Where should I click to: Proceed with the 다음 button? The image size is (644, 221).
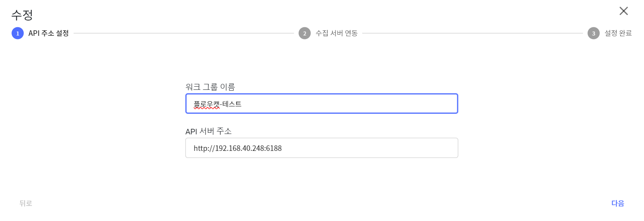tap(618, 203)
